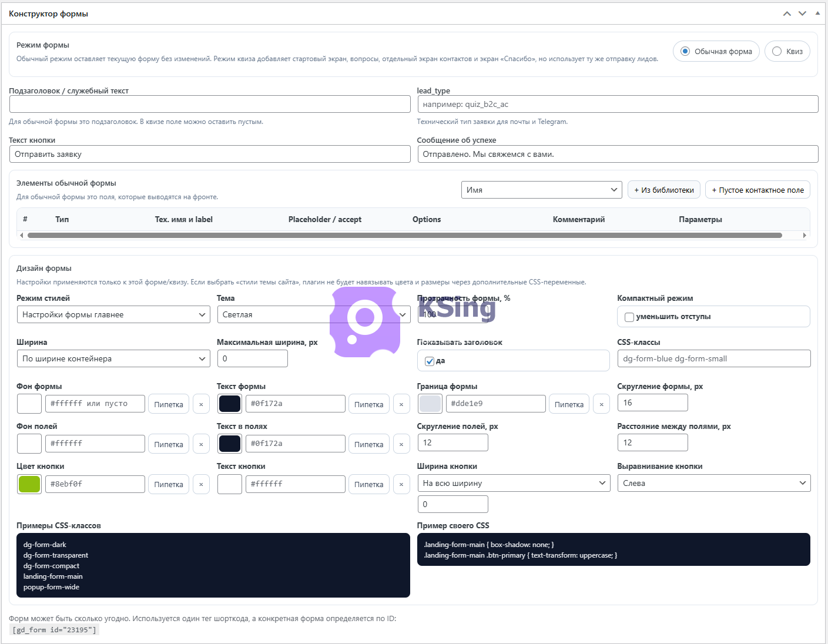This screenshot has height=644, width=828.
Task: Focus the lead_type input field
Action: [618, 104]
